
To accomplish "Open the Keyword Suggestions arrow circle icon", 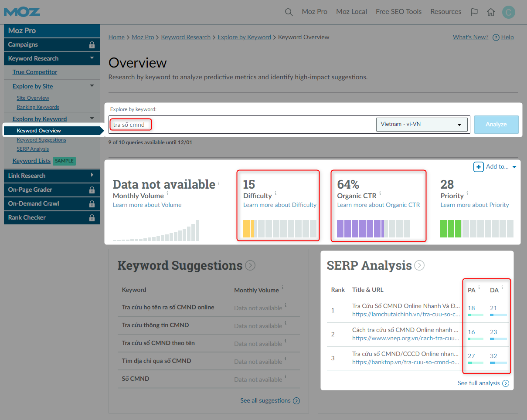I will pyautogui.click(x=250, y=265).
